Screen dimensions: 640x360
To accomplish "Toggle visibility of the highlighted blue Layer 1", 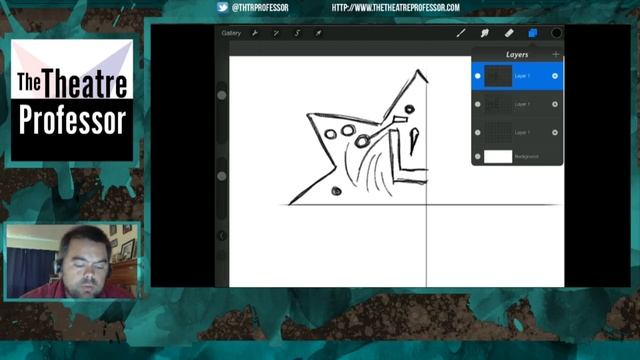I will pyautogui.click(x=478, y=76).
